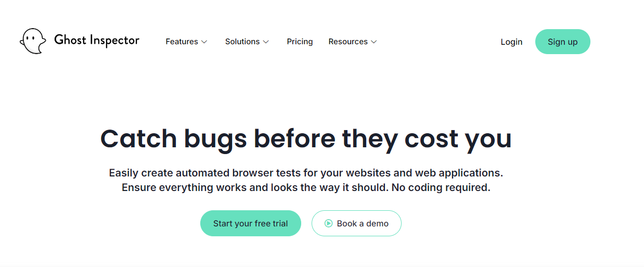Expand the chevron beside Solutions
Screen dimensions: 644x267
(x=266, y=42)
